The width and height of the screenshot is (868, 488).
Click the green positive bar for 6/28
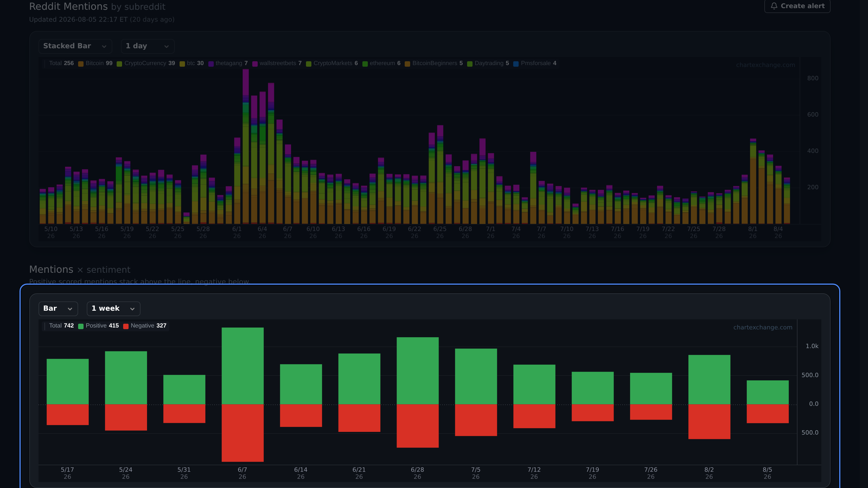(417, 370)
